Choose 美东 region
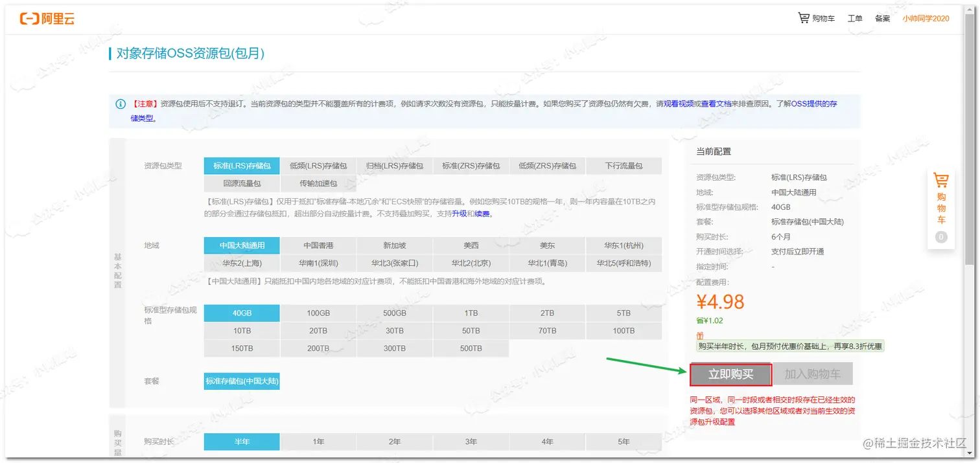 tap(548, 245)
